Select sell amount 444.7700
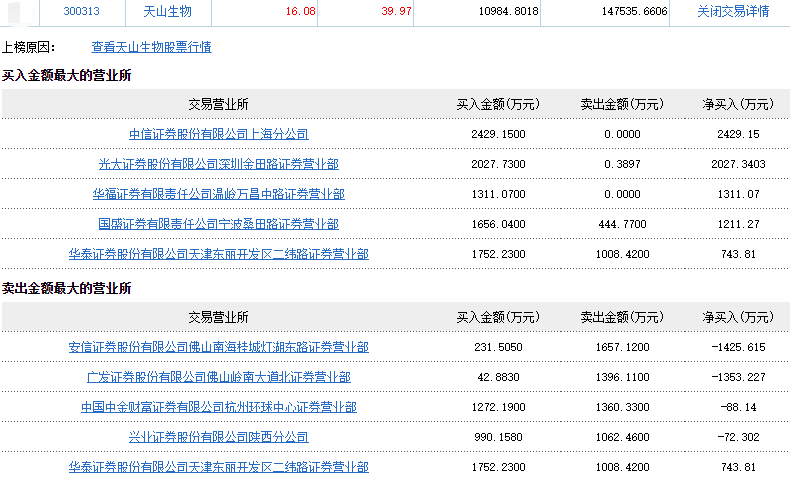The height and width of the screenshot is (481, 790). (x=622, y=224)
